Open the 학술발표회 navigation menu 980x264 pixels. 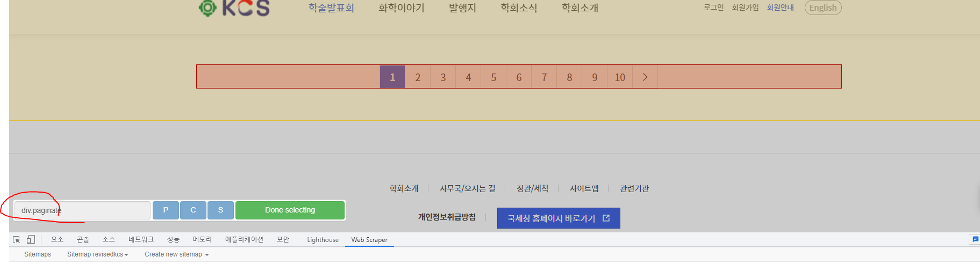(x=331, y=8)
